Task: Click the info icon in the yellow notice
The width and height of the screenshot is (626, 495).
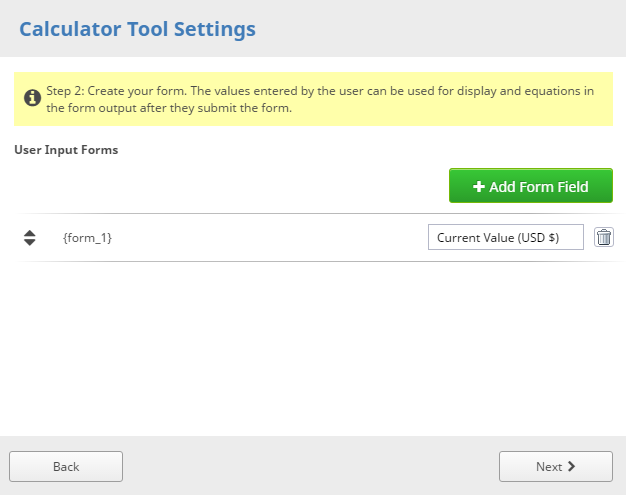Action: coord(32,98)
